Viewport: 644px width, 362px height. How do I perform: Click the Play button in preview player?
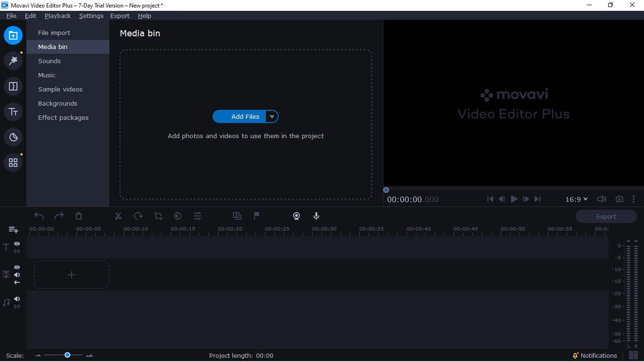[x=514, y=199]
